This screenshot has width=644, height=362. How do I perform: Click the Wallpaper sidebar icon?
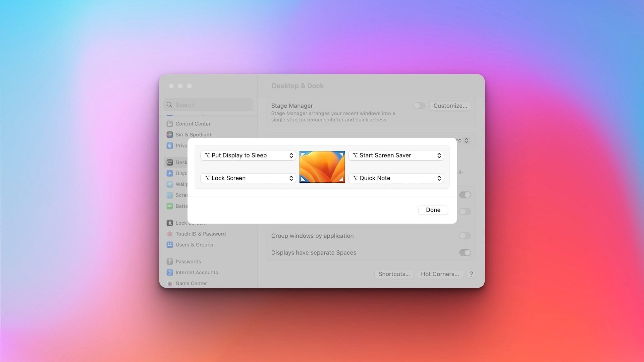170,184
